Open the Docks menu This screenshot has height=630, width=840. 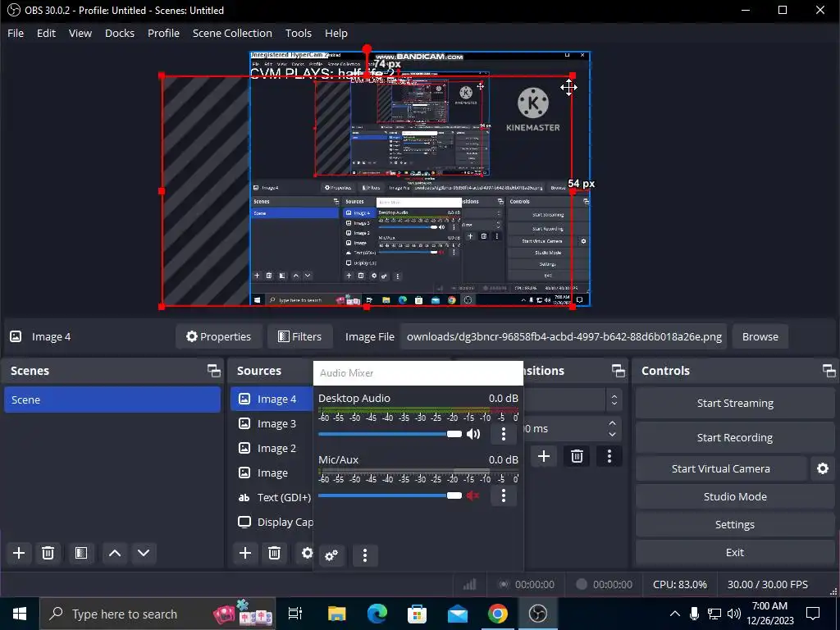coord(120,33)
